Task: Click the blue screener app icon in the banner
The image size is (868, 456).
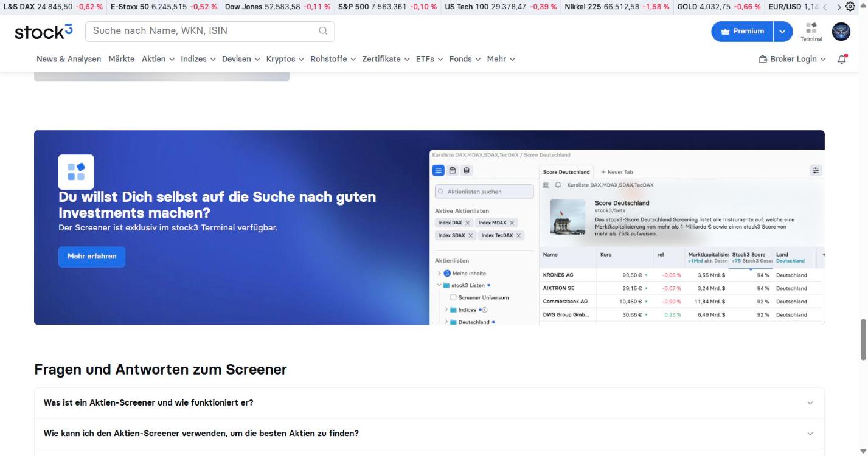Action: (76, 171)
